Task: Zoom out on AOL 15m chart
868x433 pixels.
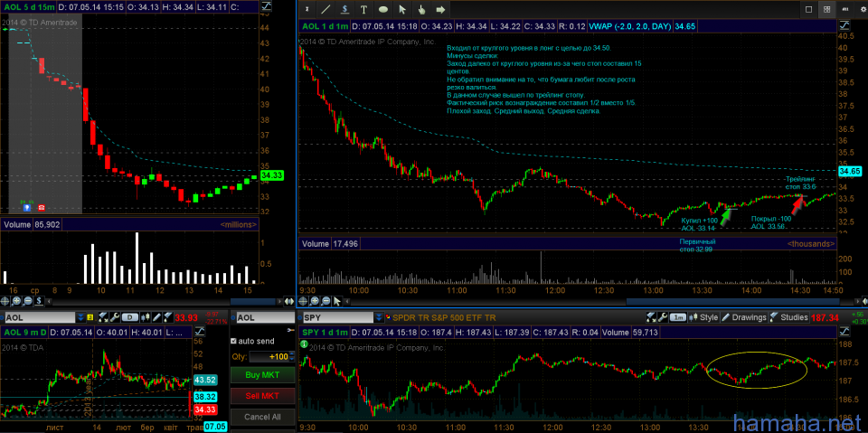Action: (x=28, y=301)
